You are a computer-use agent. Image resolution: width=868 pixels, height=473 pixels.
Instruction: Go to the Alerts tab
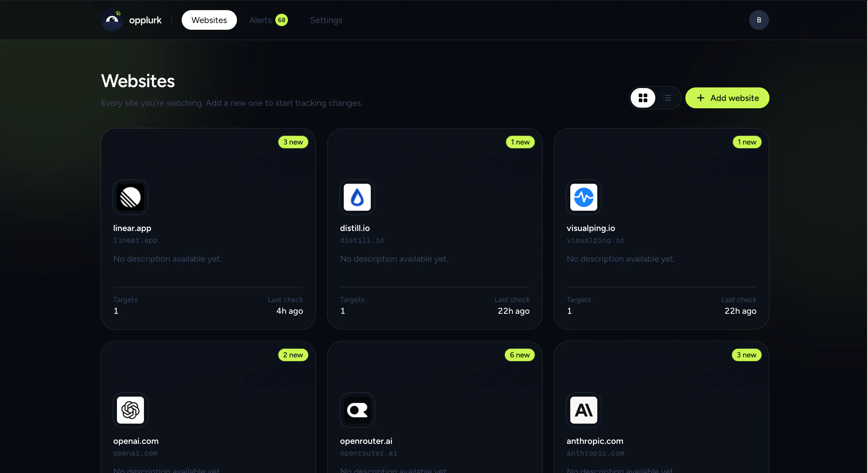268,20
